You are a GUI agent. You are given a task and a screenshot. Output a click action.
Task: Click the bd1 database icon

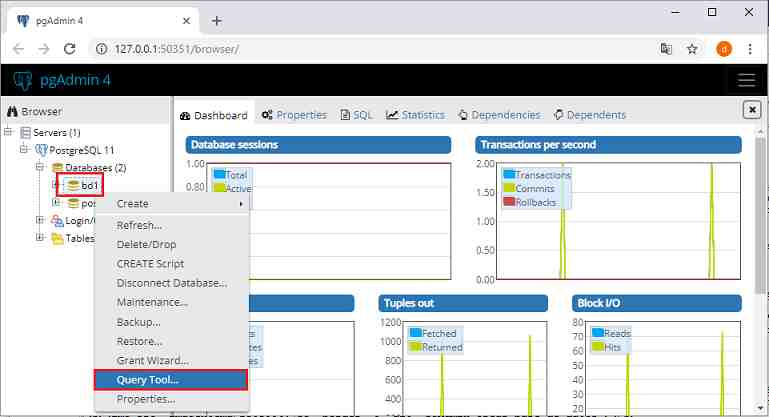pos(73,185)
